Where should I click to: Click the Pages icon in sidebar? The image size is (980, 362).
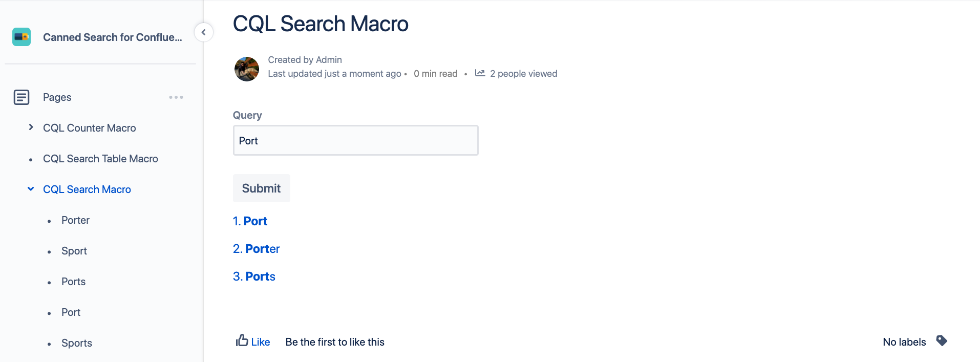pos(22,97)
